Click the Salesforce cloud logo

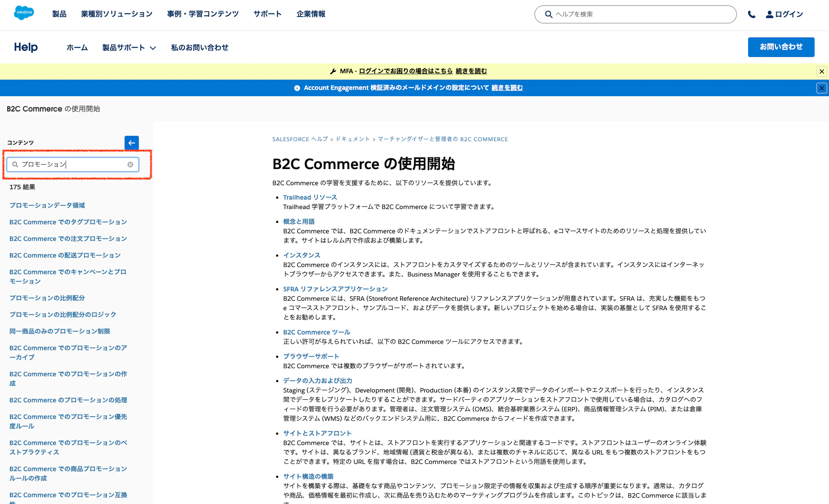(x=24, y=13)
